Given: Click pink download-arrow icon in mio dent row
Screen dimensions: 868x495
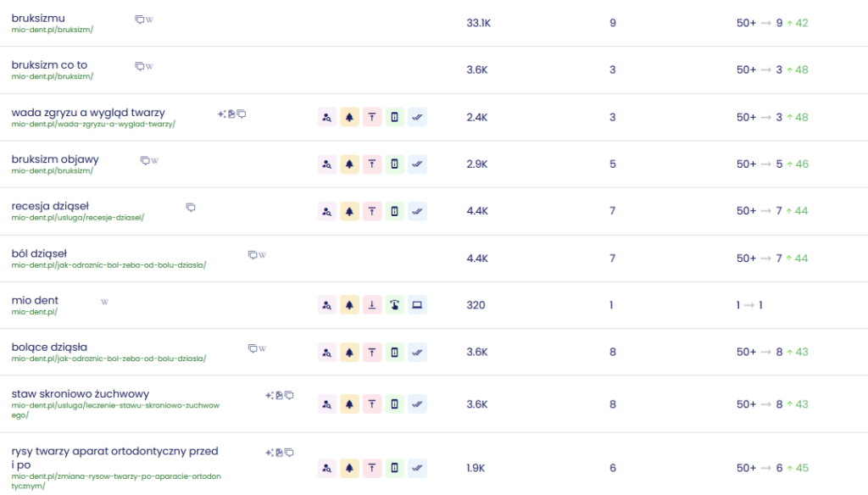Looking at the screenshot, I should (371, 305).
